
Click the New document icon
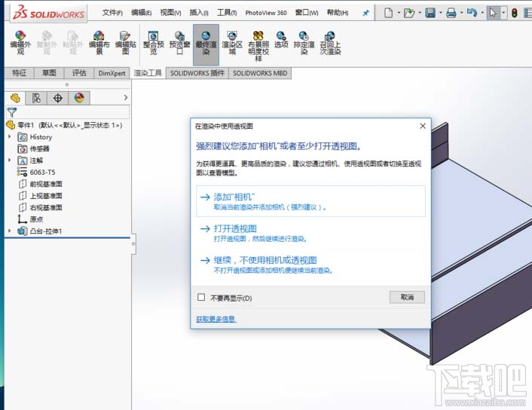pyautogui.click(x=389, y=14)
